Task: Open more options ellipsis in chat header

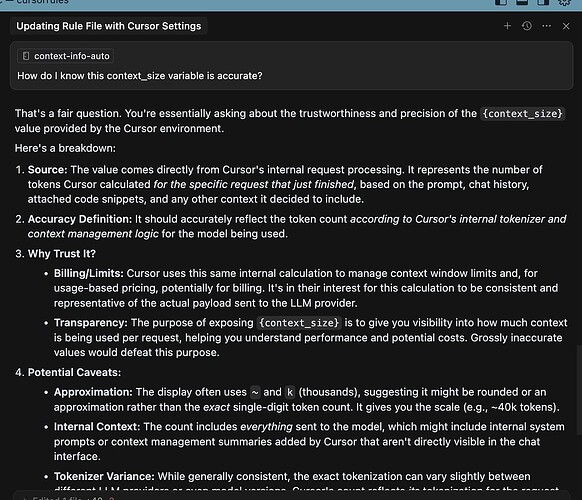Action: click(x=546, y=26)
